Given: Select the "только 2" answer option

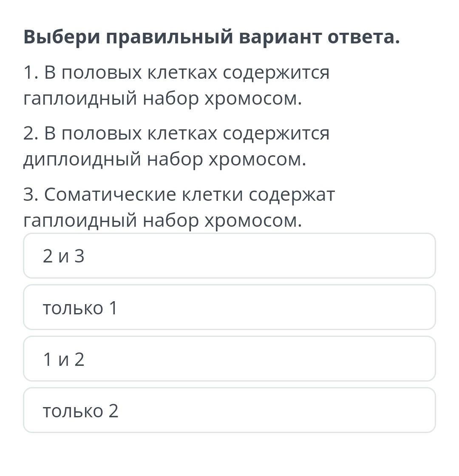Looking at the screenshot, I should click(x=229, y=410).
